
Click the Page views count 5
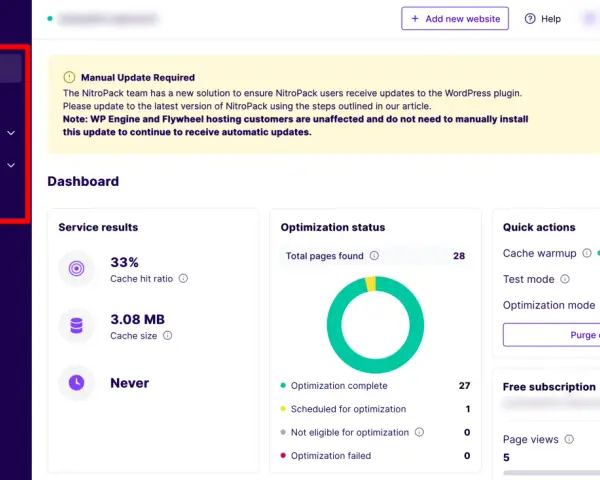506,457
